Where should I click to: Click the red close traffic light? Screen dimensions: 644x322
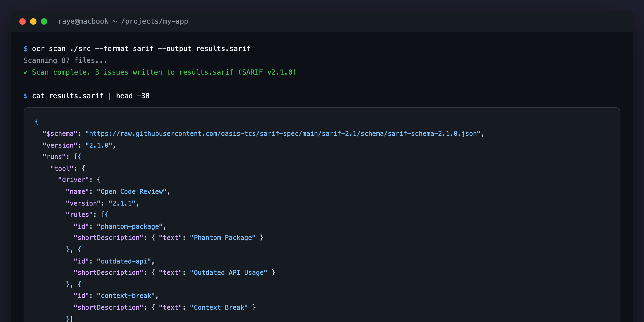click(23, 21)
